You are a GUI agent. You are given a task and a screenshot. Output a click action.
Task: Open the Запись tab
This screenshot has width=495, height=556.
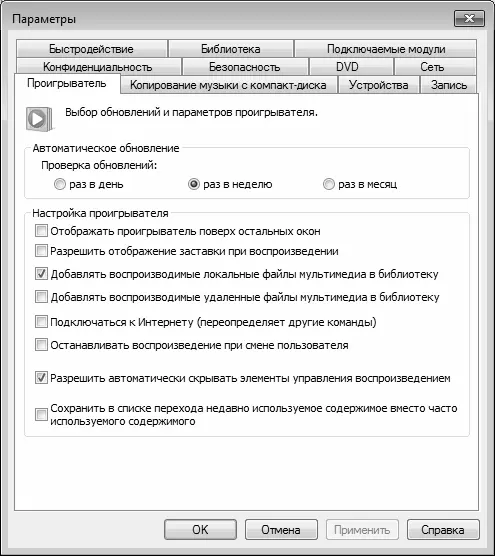449,85
